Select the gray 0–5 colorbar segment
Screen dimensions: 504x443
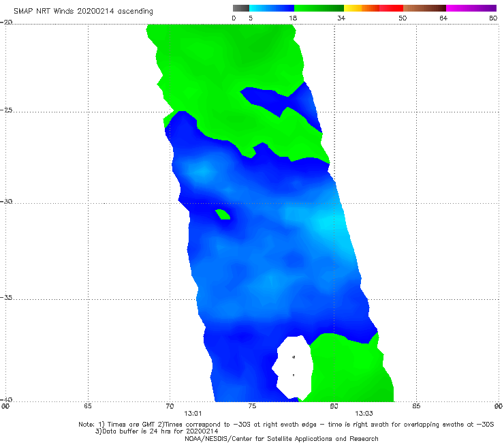pos(241,8)
